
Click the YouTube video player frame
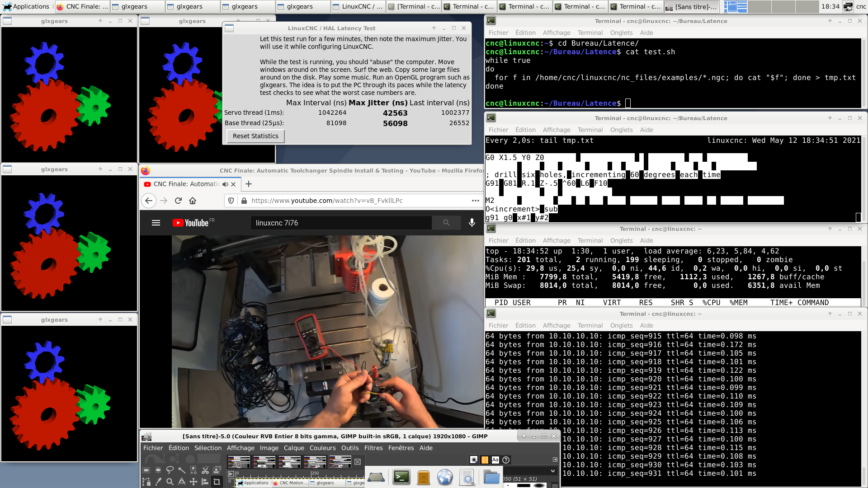click(x=328, y=332)
